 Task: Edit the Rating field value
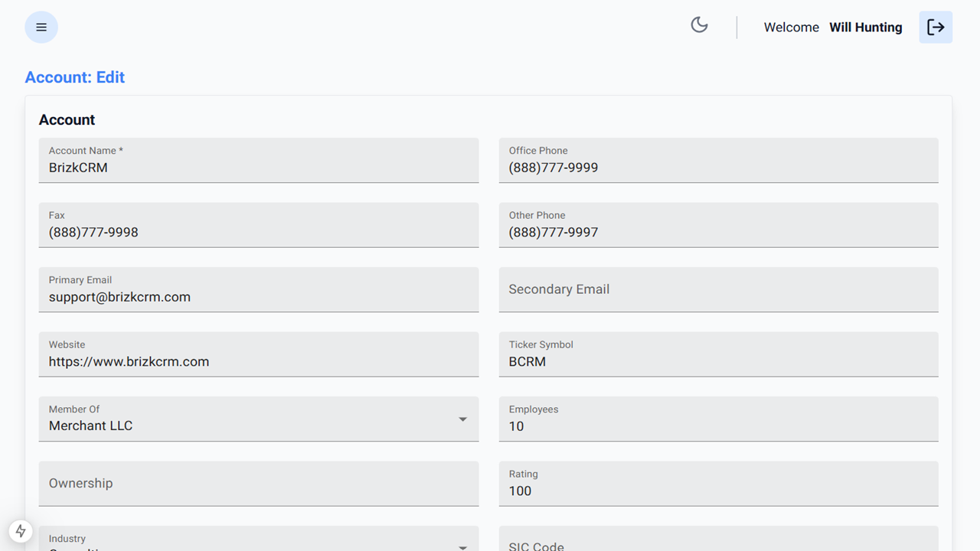tap(718, 491)
